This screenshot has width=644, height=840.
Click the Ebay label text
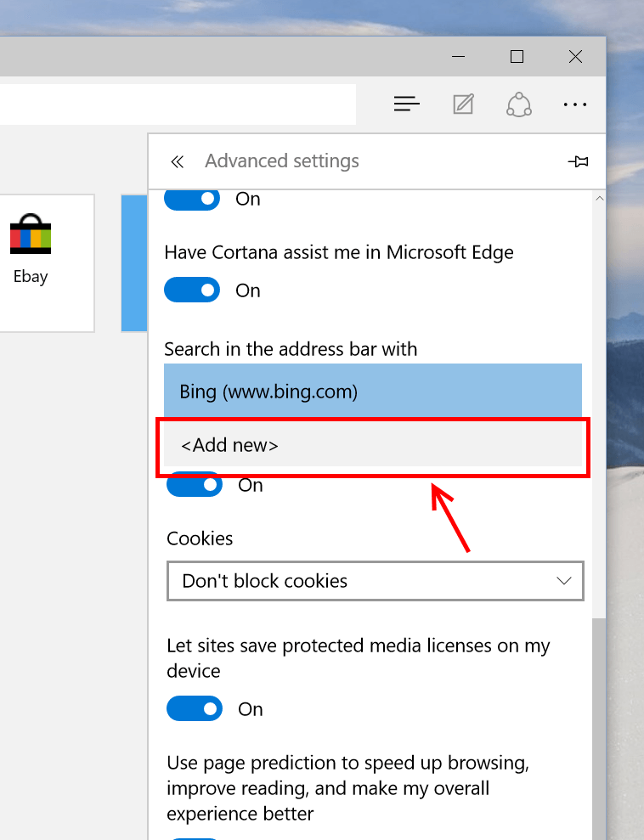pos(31,277)
